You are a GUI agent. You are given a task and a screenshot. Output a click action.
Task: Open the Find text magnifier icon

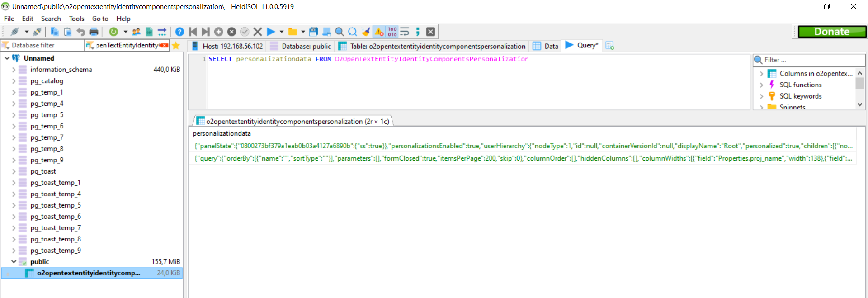(340, 32)
